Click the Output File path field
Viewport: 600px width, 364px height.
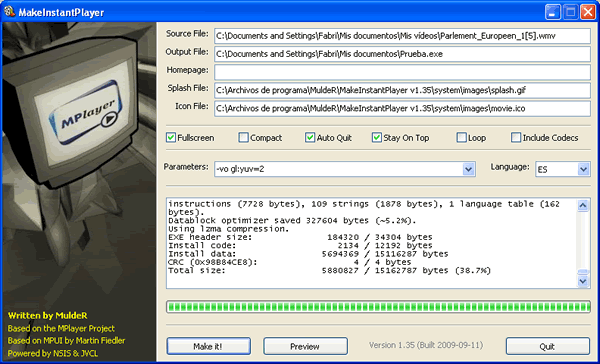(402, 54)
